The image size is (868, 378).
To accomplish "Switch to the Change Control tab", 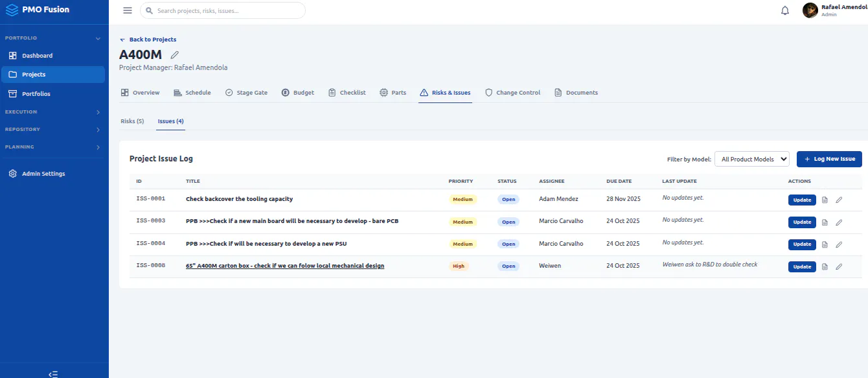I will (512, 93).
